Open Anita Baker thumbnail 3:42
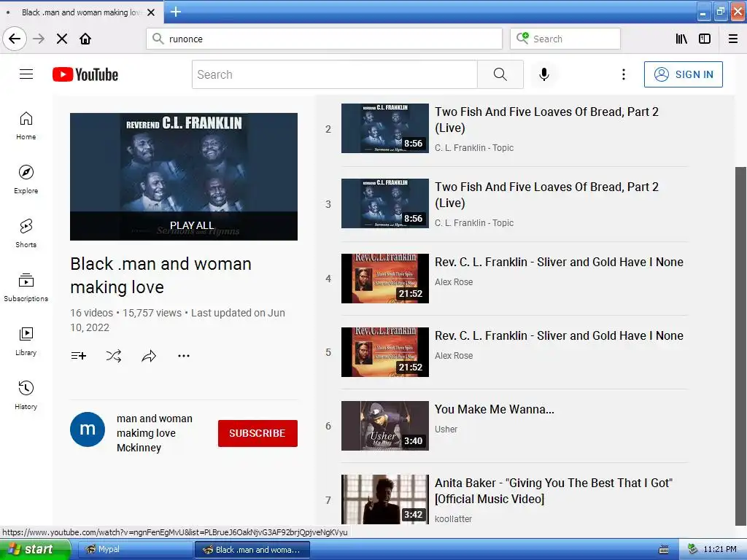This screenshot has width=747, height=560. [385, 499]
